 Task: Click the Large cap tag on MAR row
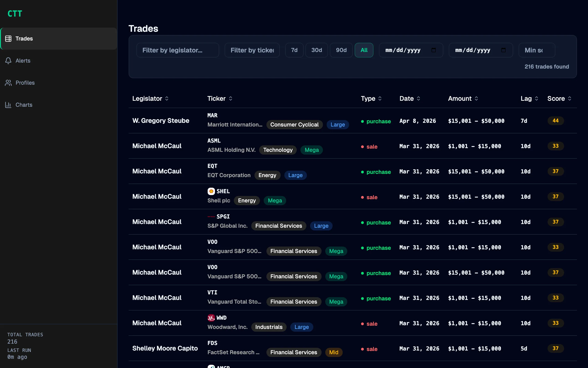[x=337, y=125]
